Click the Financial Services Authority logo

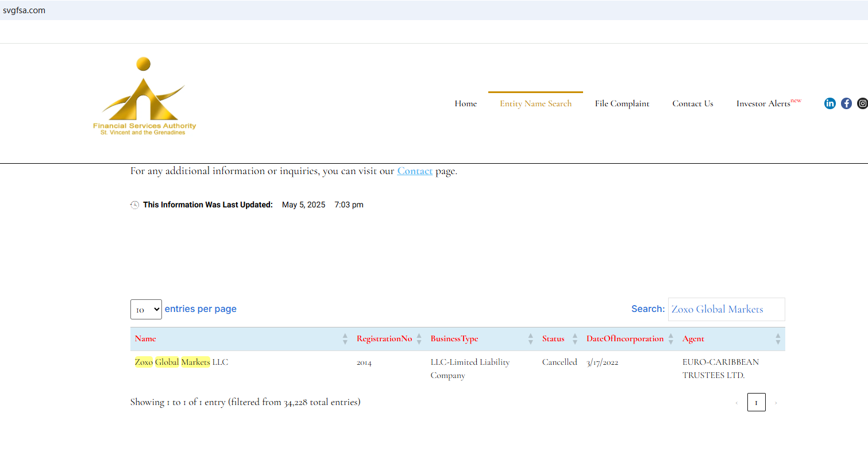coord(144,97)
